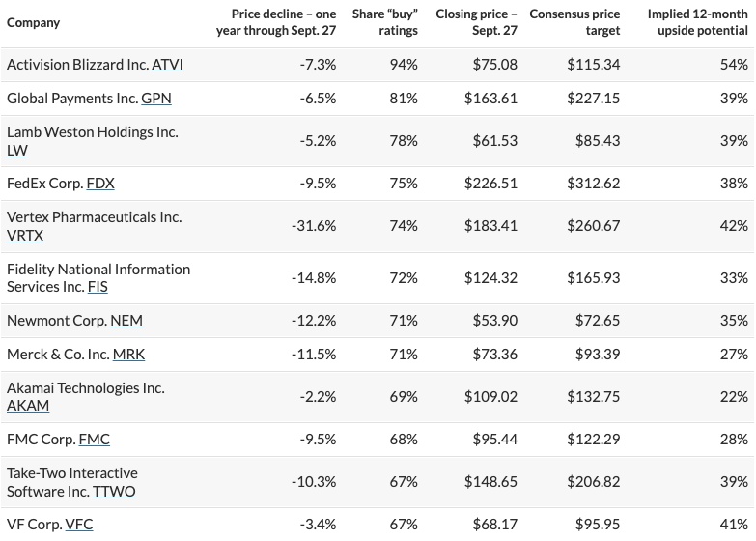Click the Price decline column header
756x541 pixels.
coord(277,23)
